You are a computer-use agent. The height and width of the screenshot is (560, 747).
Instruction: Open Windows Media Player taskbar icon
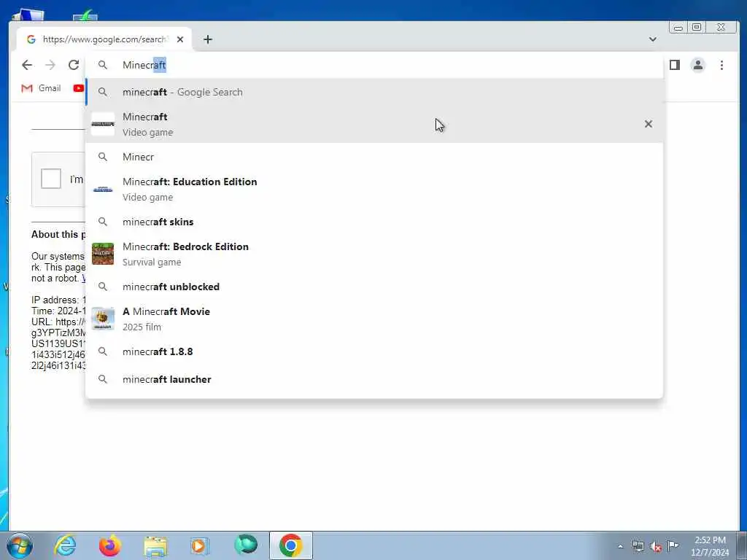pyautogui.click(x=200, y=545)
